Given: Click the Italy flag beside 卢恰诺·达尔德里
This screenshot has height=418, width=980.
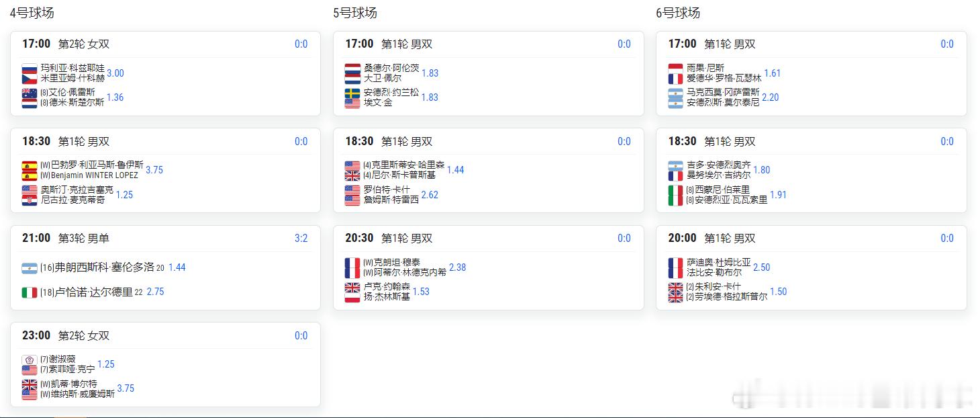Looking at the screenshot, I should tap(29, 292).
